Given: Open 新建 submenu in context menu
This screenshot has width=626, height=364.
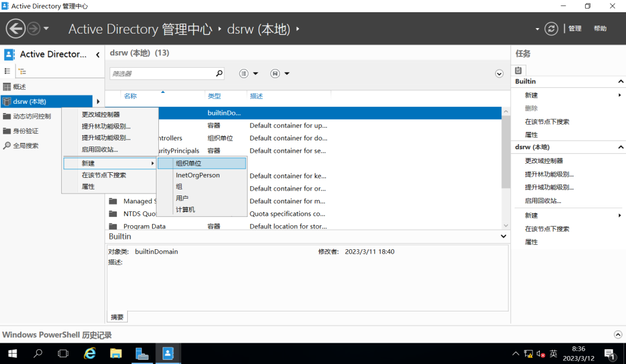Looking at the screenshot, I should tap(110, 163).
